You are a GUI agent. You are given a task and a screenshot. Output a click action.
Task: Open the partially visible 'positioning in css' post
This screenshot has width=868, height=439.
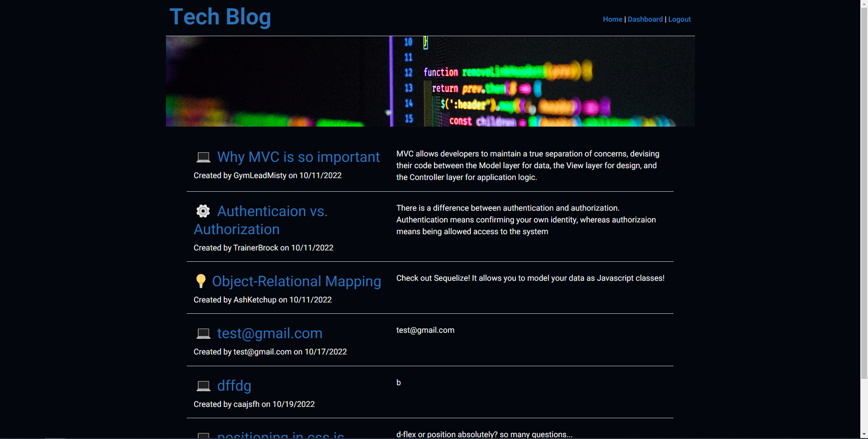point(280,435)
